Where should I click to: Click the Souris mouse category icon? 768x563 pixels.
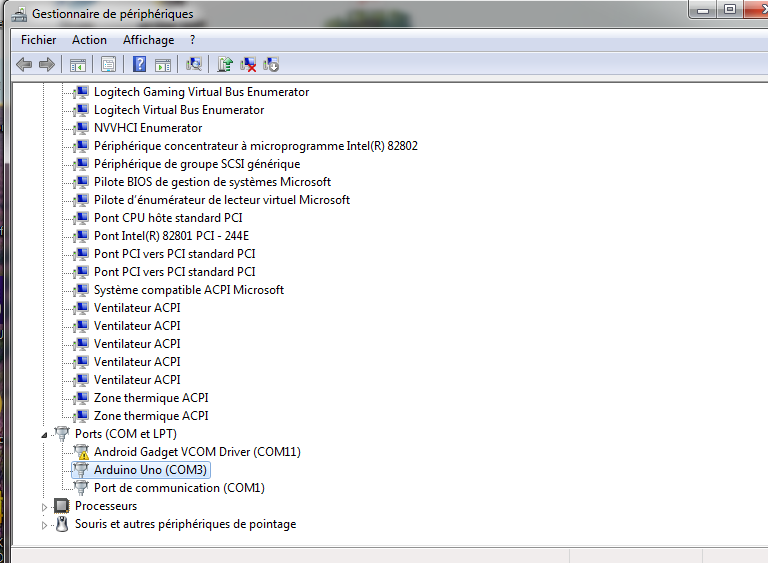(x=62, y=524)
